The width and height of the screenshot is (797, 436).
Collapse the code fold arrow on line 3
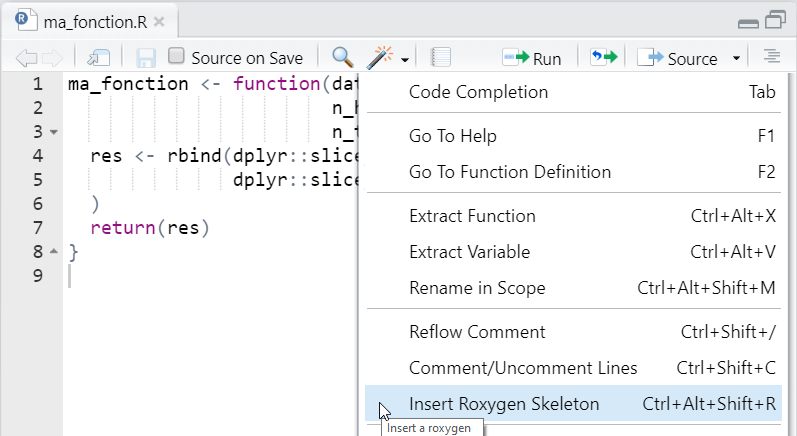54,132
